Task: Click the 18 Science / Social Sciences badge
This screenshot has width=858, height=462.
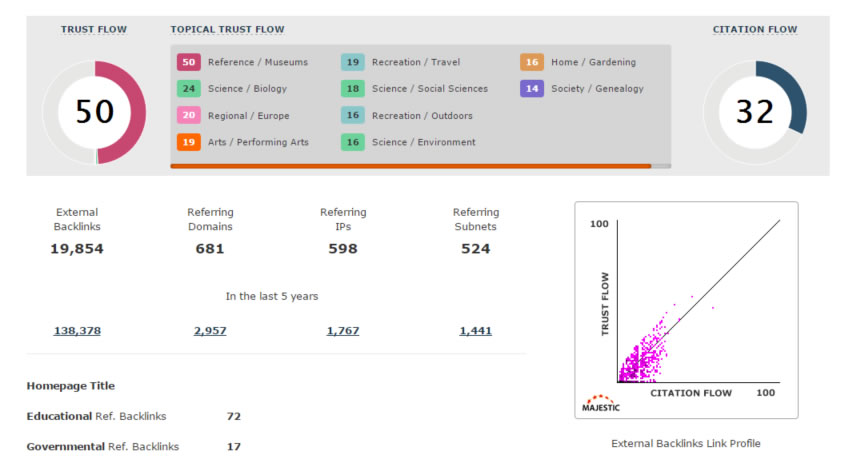Action: (353, 89)
